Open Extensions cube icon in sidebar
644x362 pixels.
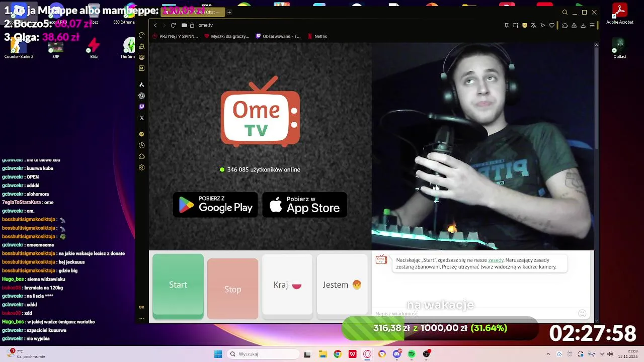[142, 156]
